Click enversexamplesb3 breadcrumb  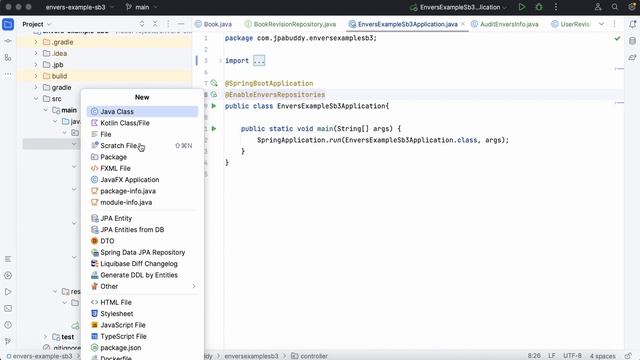point(251,356)
